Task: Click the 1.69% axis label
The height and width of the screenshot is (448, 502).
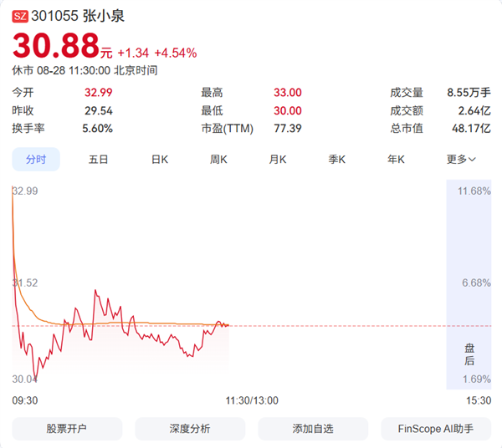Action: [476, 379]
